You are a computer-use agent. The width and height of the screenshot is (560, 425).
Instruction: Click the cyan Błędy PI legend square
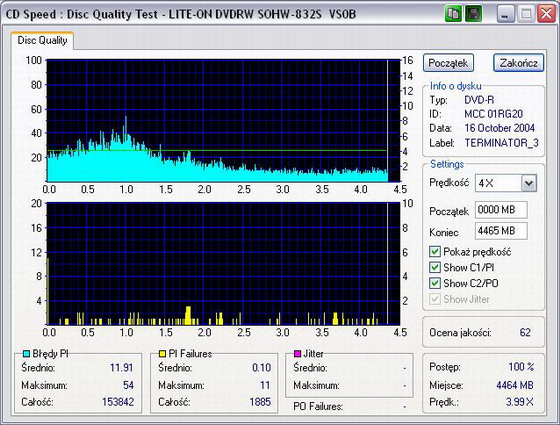(x=26, y=354)
